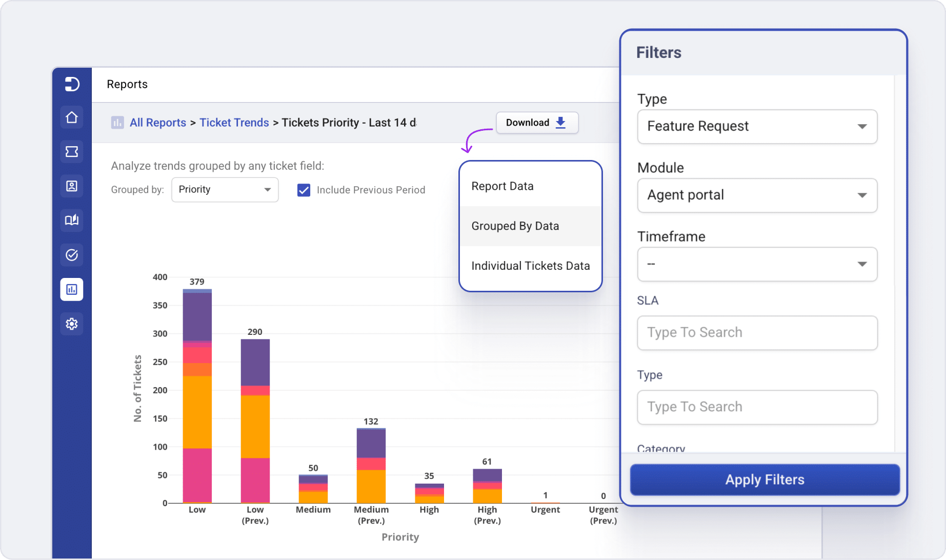Open the Home icon in the sidebar
The image size is (946, 560).
pos(71,117)
